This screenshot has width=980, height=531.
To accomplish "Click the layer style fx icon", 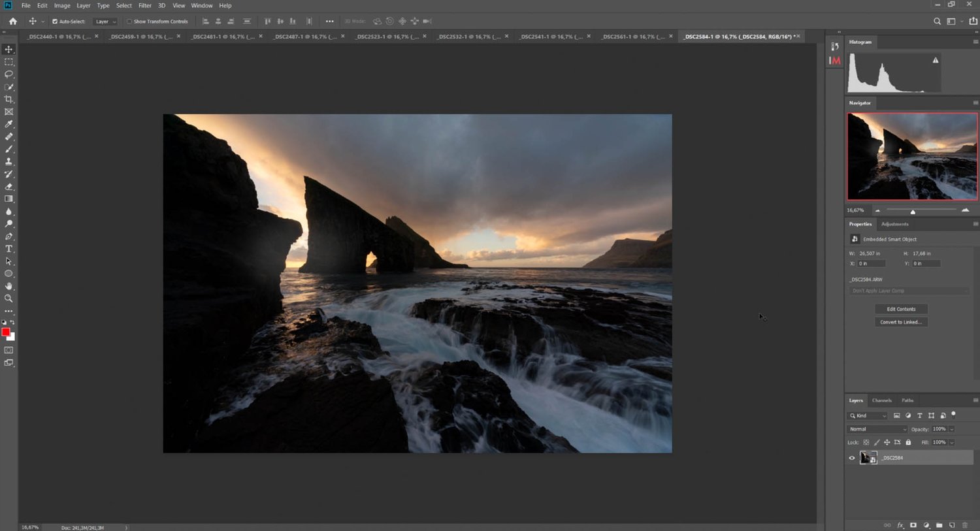I will click(x=900, y=525).
